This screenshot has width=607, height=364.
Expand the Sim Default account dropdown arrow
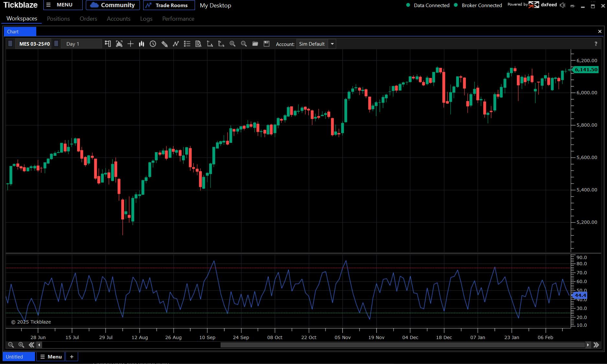pos(332,44)
